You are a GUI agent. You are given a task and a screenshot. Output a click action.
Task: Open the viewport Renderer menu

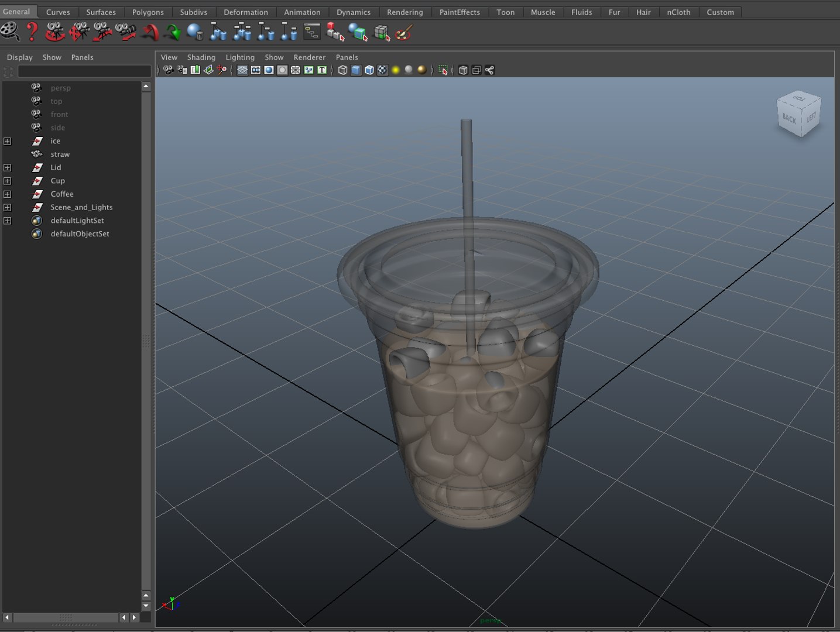309,57
